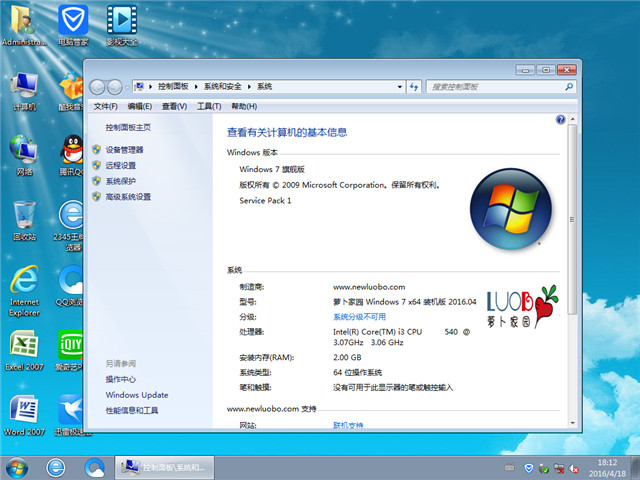Open the 回收站 recycle bin
The height and width of the screenshot is (480, 640).
pyautogui.click(x=24, y=220)
